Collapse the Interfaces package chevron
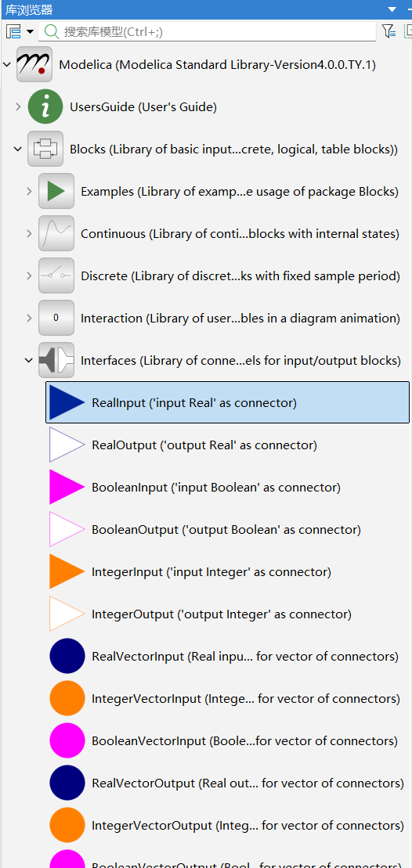 tap(29, 360)
